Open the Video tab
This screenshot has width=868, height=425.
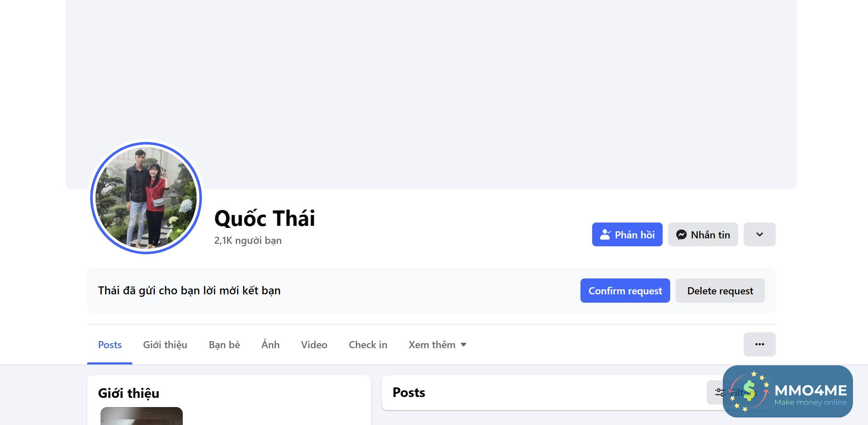tap(314, 345)
